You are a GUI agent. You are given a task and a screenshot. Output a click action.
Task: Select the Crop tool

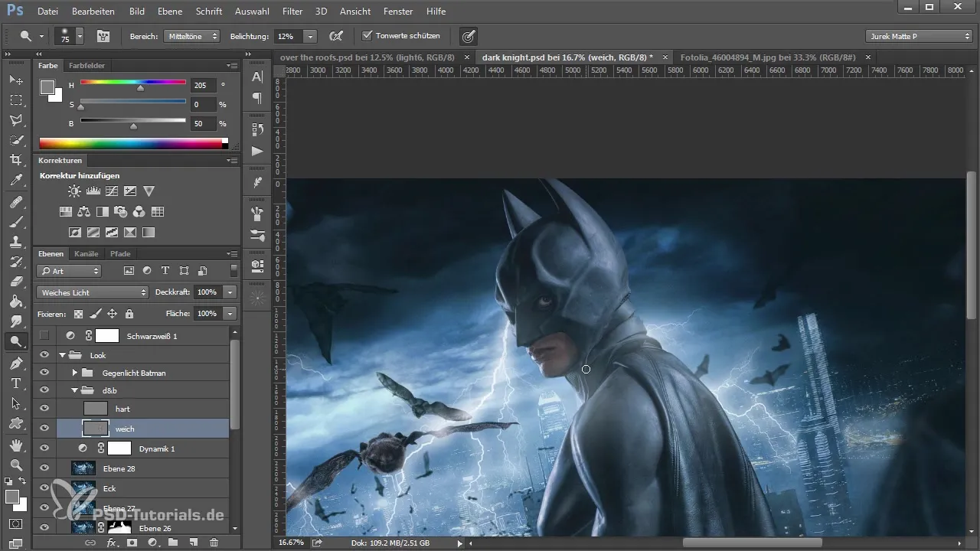(15, 160)
